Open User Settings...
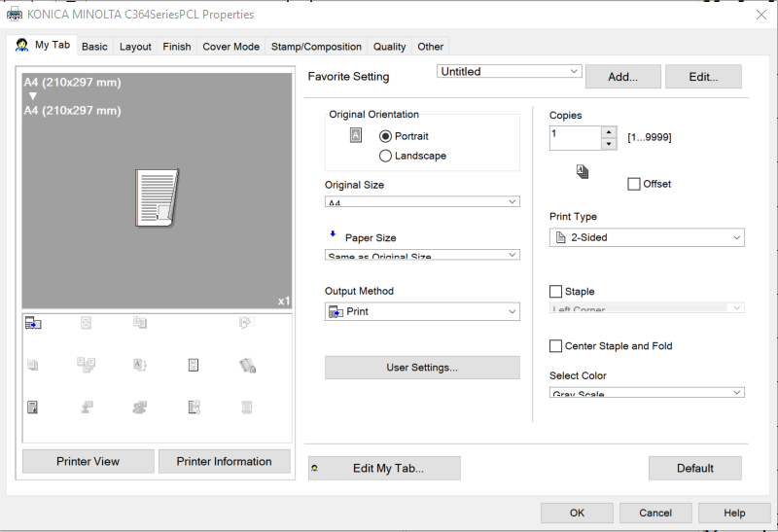This screenshot has width=778, height=532. coord(422,368)
